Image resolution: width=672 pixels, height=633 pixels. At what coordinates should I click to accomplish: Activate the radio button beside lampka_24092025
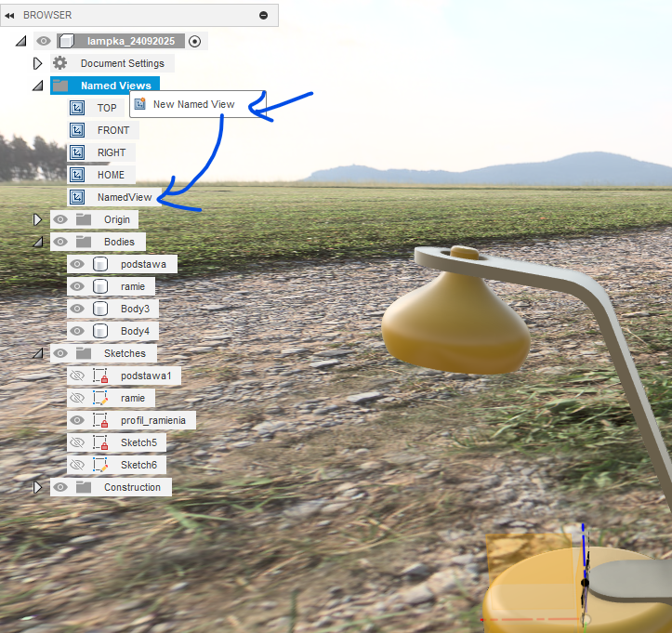(194, 41)
